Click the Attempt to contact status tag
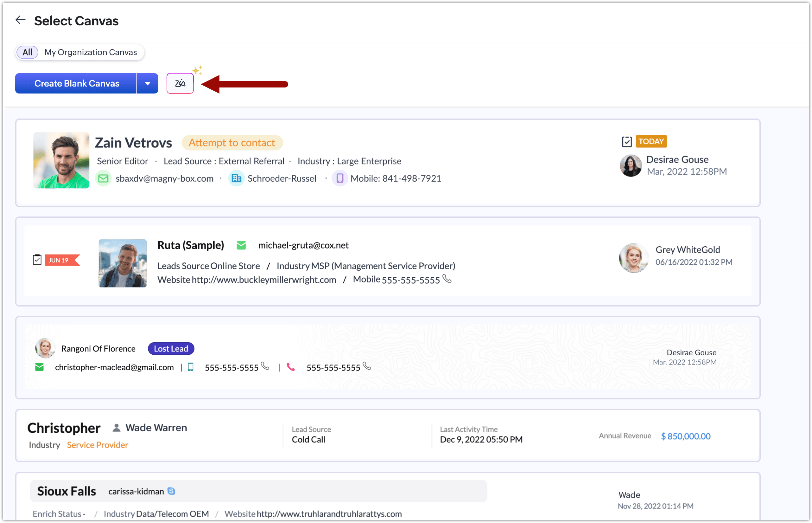The height and width of the screenshot is (523, 812). 232,143
